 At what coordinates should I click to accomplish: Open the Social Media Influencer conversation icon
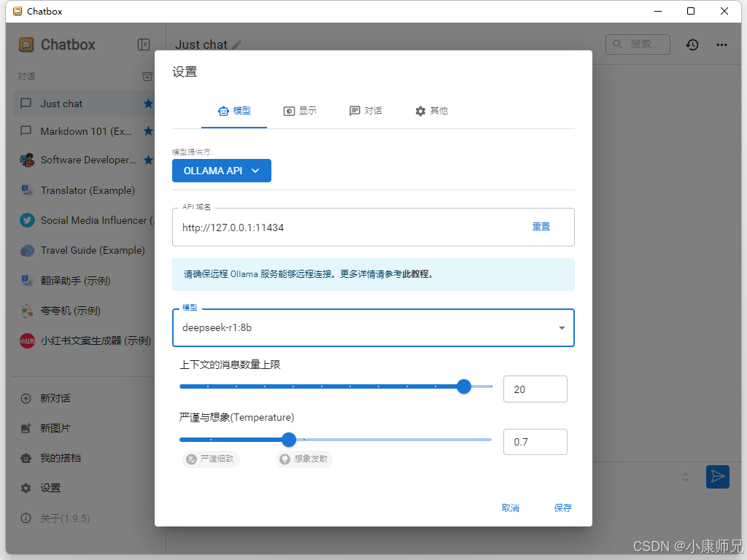click(27, 220)
